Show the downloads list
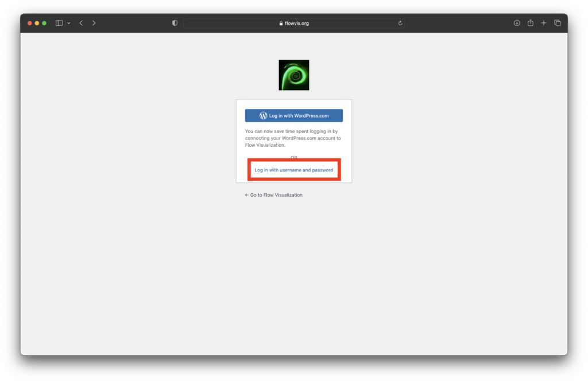Viewport: 588px width, 382px height. point(517,23)
